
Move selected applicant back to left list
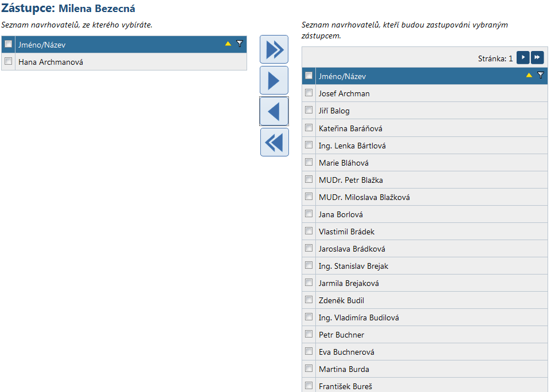coord(274,111)
